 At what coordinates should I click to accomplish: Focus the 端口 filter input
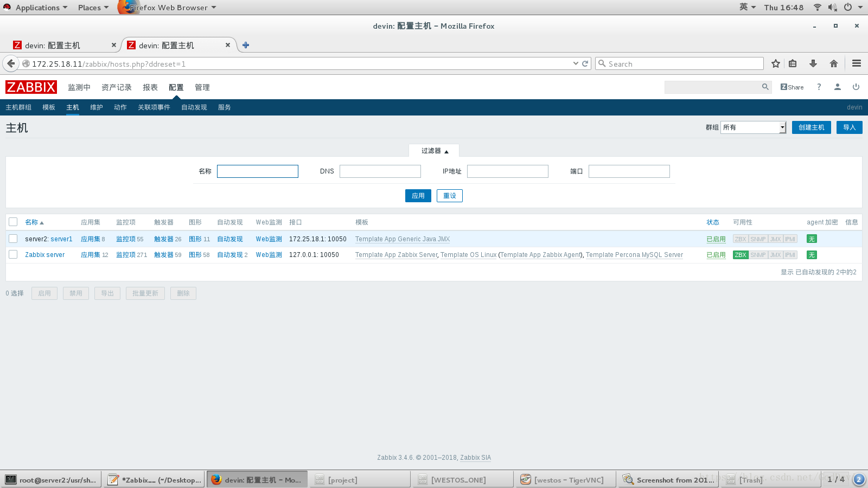(629, 171)
